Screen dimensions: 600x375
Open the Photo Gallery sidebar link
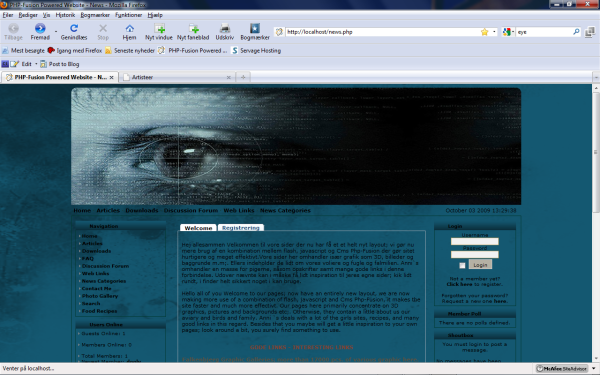[100, 296]
